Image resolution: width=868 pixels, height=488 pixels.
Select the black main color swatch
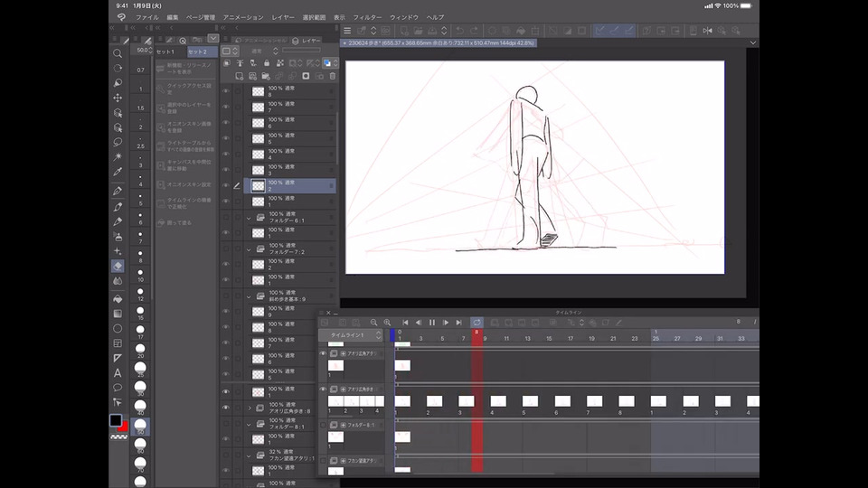(x=116, y=420)
